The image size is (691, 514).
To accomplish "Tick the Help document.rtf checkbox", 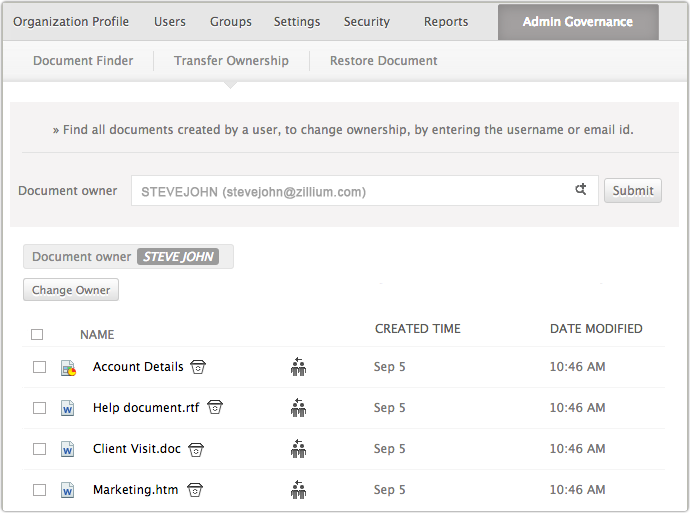I will 39,408.
